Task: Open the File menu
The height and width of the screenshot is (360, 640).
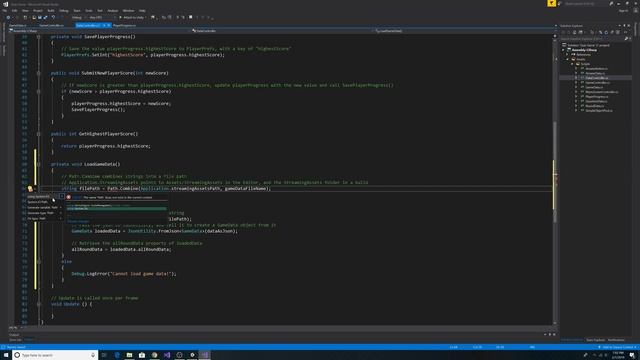Action: pyautogui.click(x=5, y=11)
